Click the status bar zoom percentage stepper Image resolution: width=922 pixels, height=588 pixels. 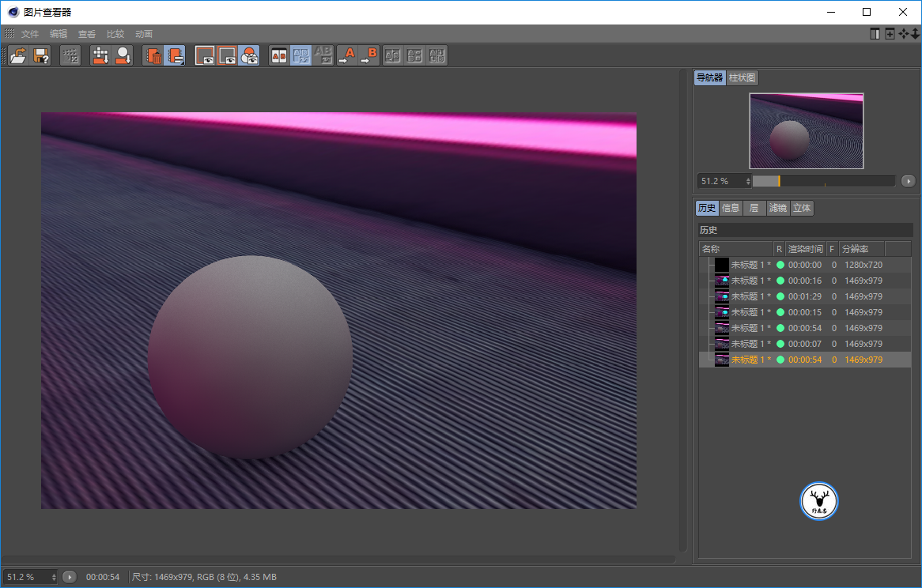pyautogui.click(x=54, y=577)
